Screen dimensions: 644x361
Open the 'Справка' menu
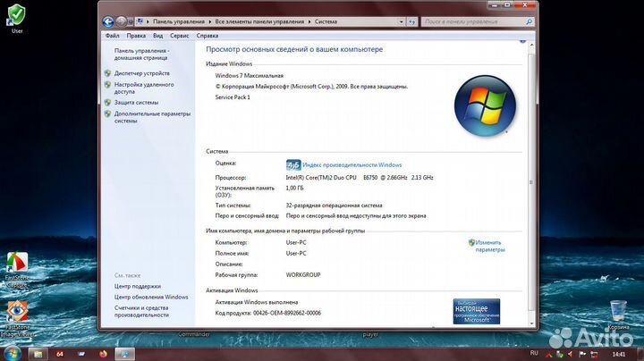point(207,36)
